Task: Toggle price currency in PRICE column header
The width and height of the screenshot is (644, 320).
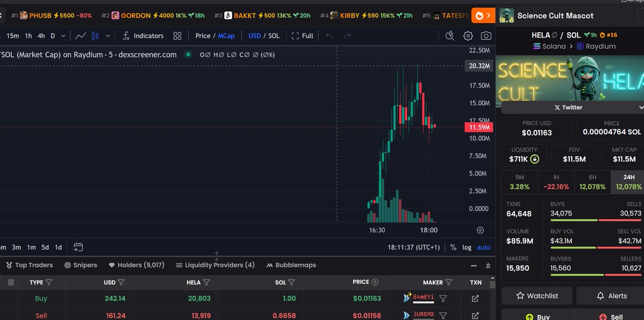Action: [x=375, y=282]
